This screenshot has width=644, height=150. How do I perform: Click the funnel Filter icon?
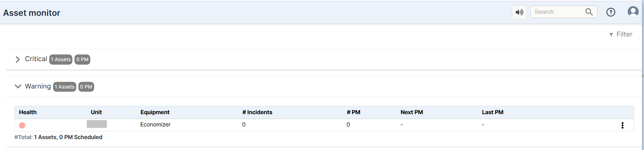[x=611, y=34]
